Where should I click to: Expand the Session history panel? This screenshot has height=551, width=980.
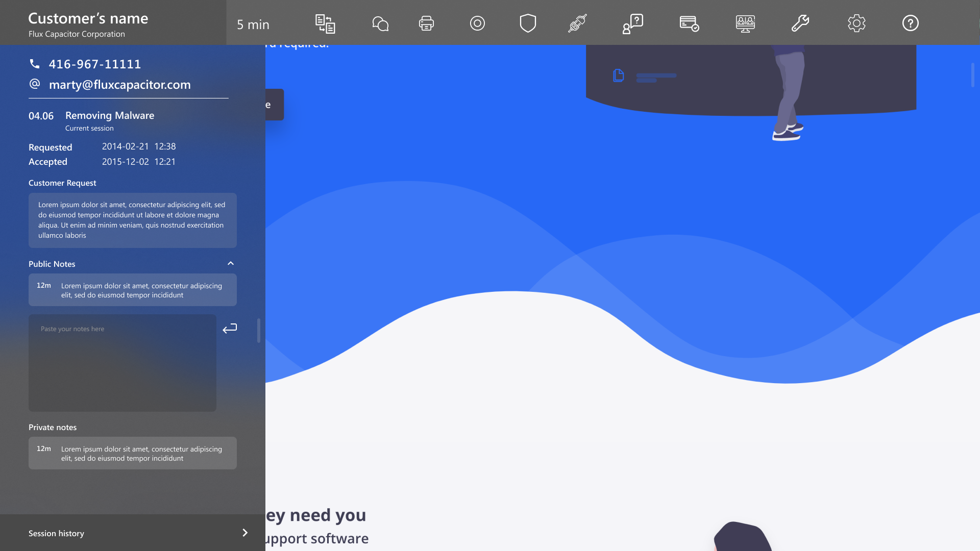tap(245, 533)
